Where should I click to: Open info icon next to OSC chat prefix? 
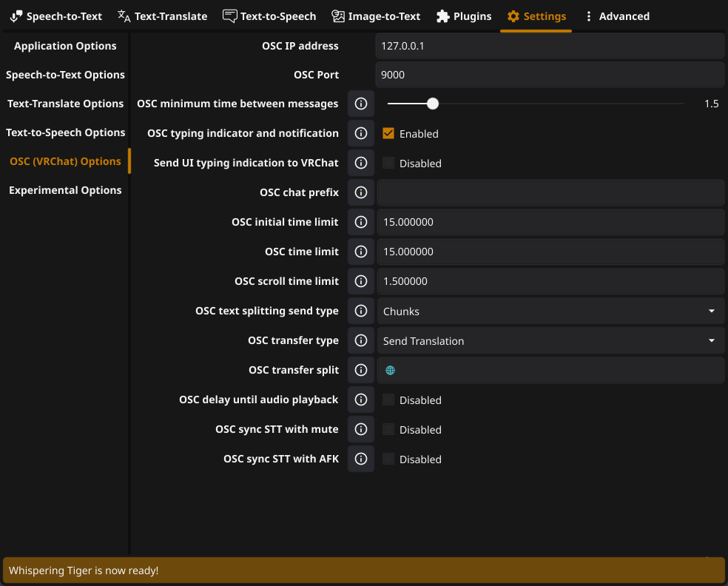click(x=361, y=192)
